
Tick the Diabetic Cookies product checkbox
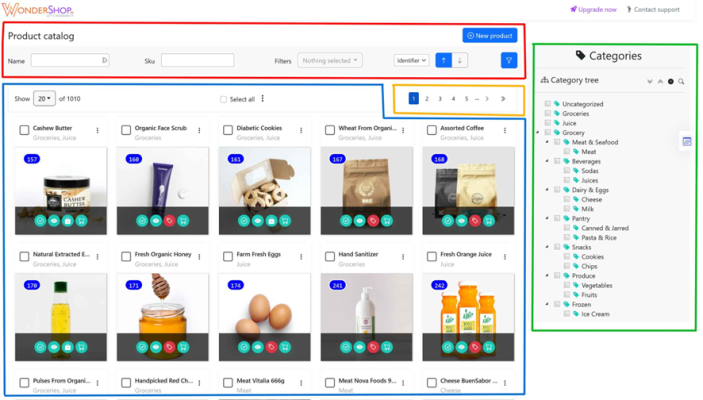[228, 130]
